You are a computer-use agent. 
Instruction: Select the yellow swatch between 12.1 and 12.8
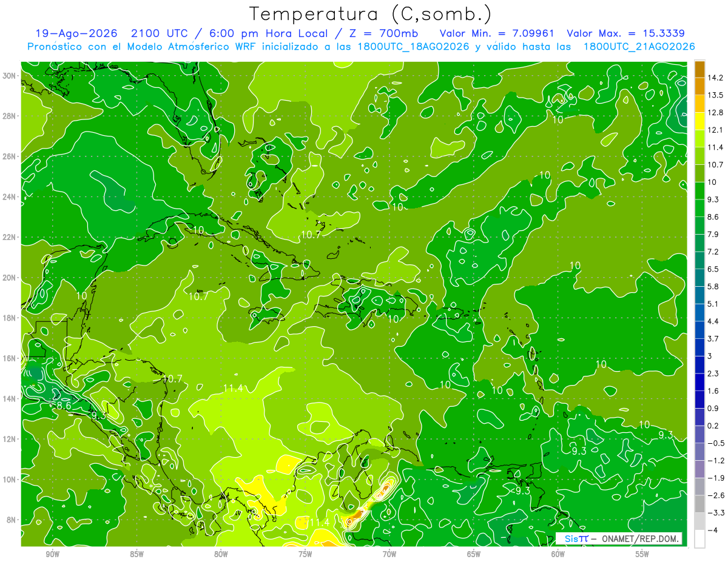click(699, 121)
